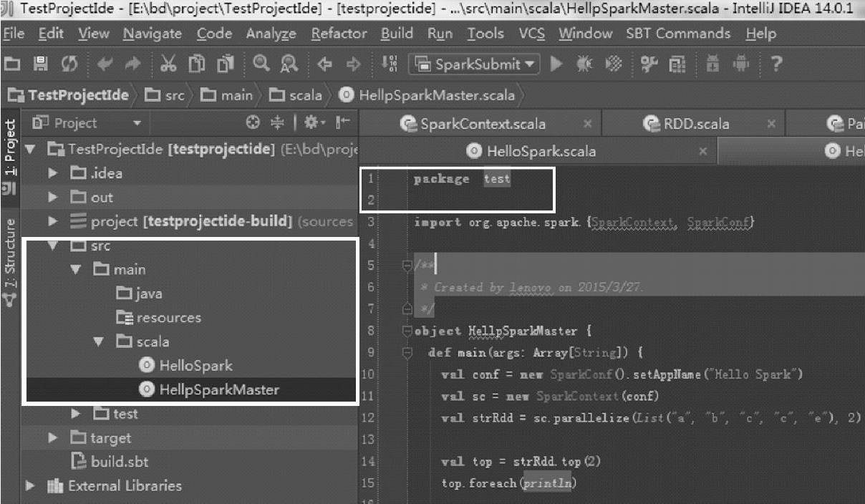Expand the target folder

[52, 438]
